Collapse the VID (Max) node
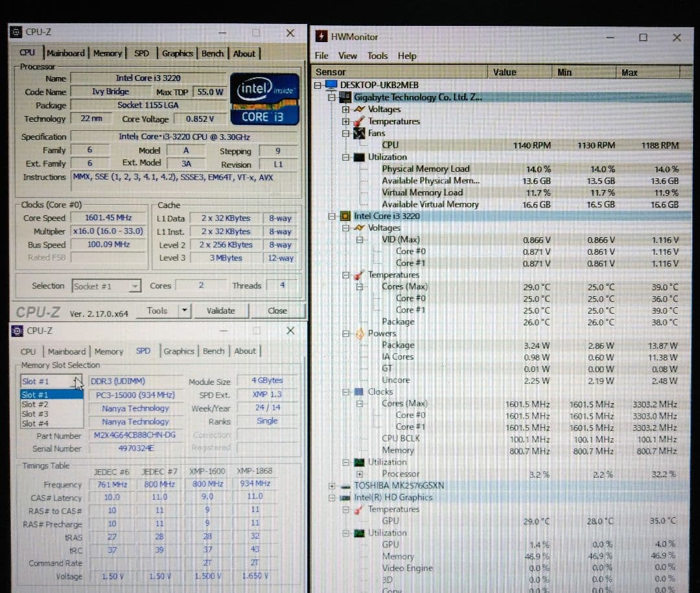The width and height of the screenshot is (700, 593). pos(359,240)
